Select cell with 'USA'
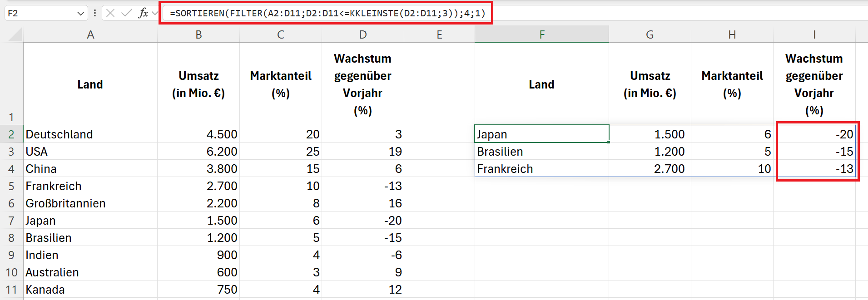 click(90, 152)
